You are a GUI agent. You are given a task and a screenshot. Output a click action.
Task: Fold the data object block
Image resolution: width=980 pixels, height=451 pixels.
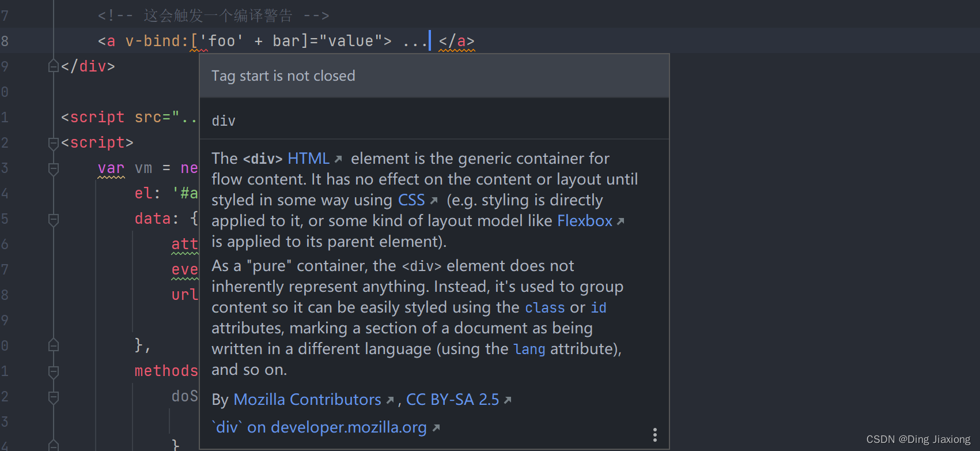(54, 219)
